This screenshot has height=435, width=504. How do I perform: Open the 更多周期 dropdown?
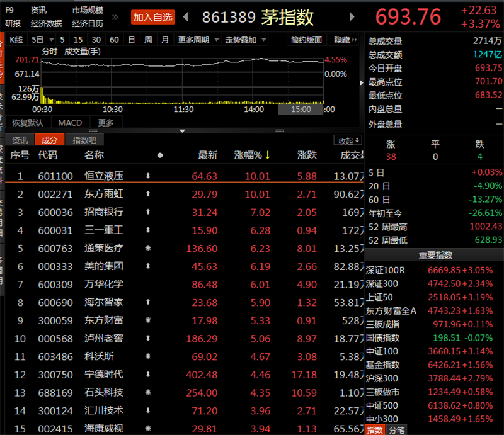pyautogui.click(x=217, y=40)
